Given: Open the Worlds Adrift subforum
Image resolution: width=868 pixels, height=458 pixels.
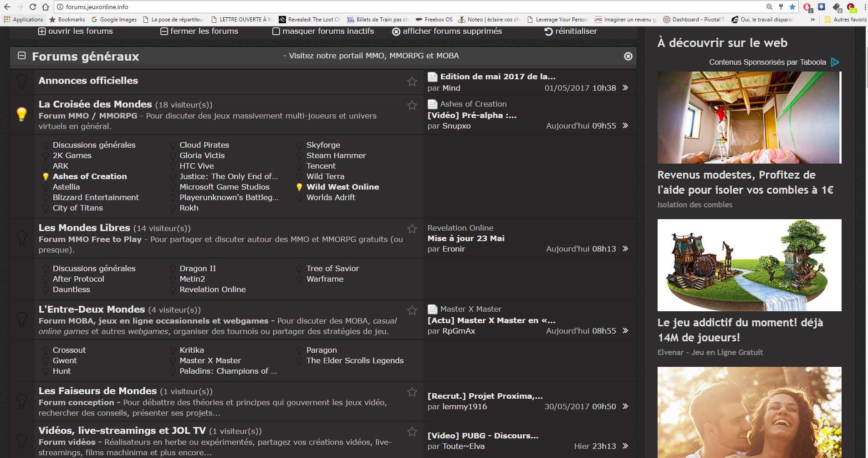Looking at the screenshot, I should 331,197.
